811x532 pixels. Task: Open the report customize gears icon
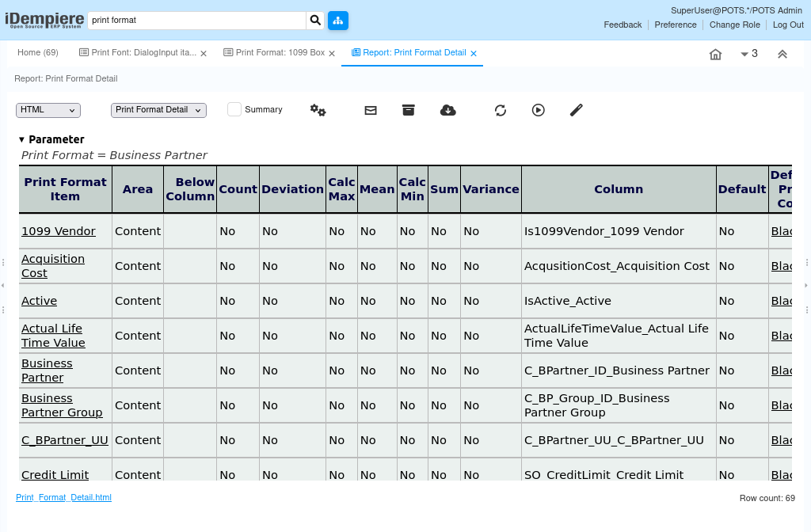[318, 110]
